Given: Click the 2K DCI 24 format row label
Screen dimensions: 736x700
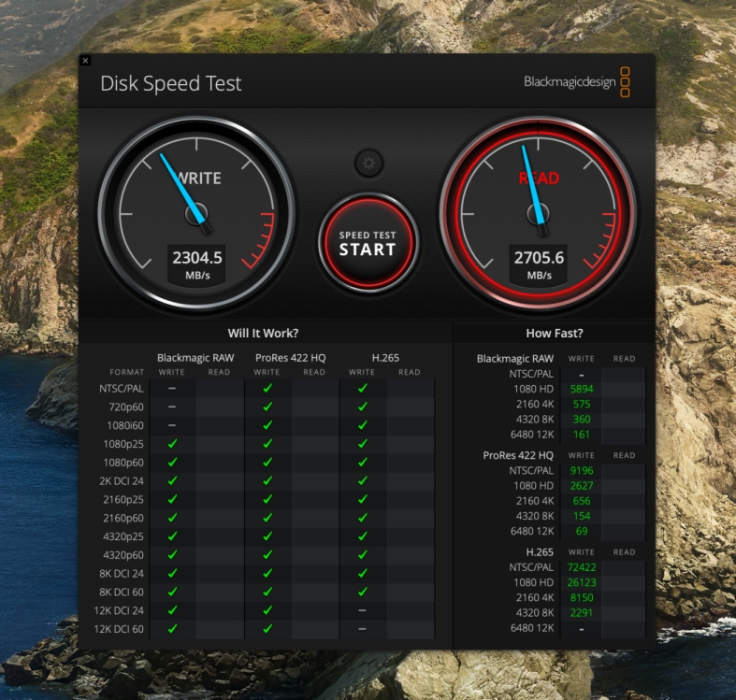Looking at the screenshot, I should tap(122, 481).
